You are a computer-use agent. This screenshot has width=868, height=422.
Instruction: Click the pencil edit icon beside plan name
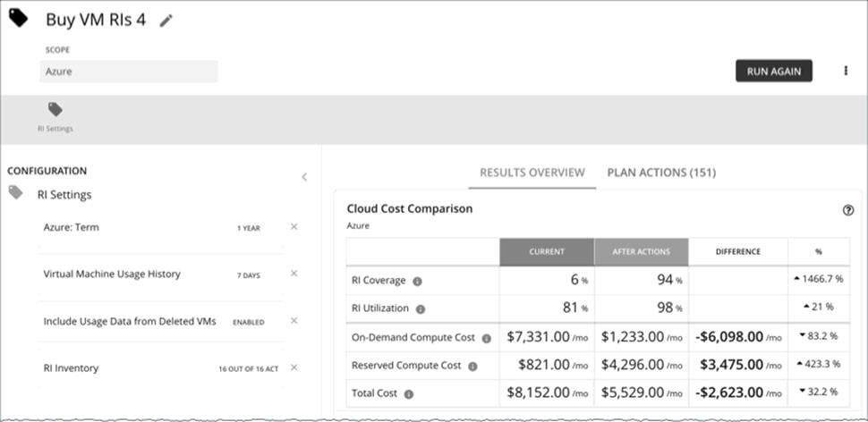point(166,21)
